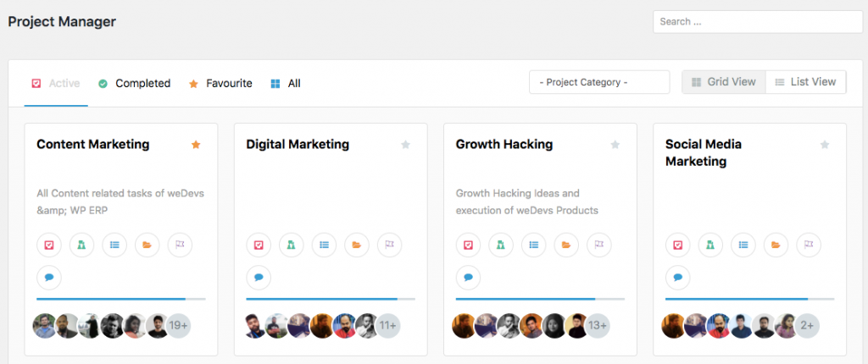Open files folder icon in Growth Hacking card
868x364 pixels.
(566, 245)
